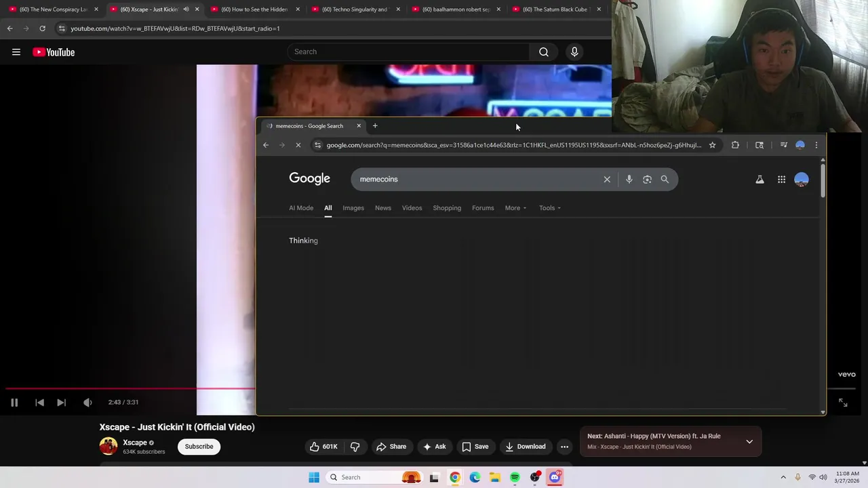Open more actions ellipsis under the video
Viewport: 868px width, 488px height.
[564, 447]
